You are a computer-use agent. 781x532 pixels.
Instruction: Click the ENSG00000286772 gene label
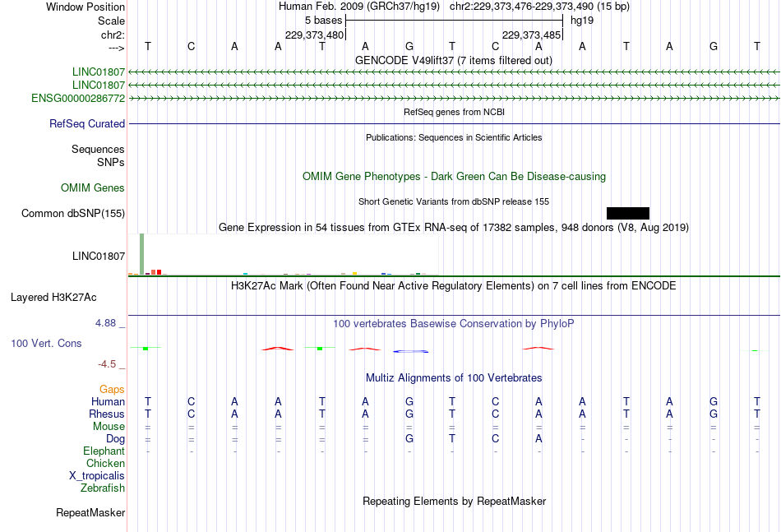pyautogui.click(x=78, y=98)
